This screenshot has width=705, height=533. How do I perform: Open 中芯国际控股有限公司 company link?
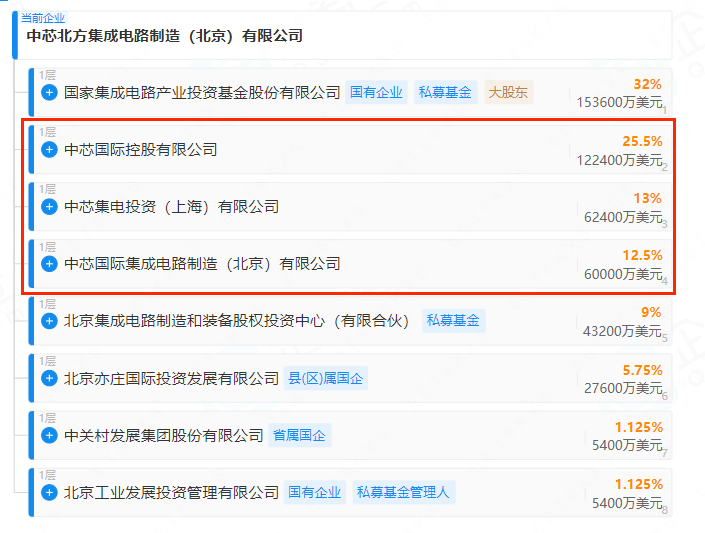pyautogui.click(x=141, y=150)
